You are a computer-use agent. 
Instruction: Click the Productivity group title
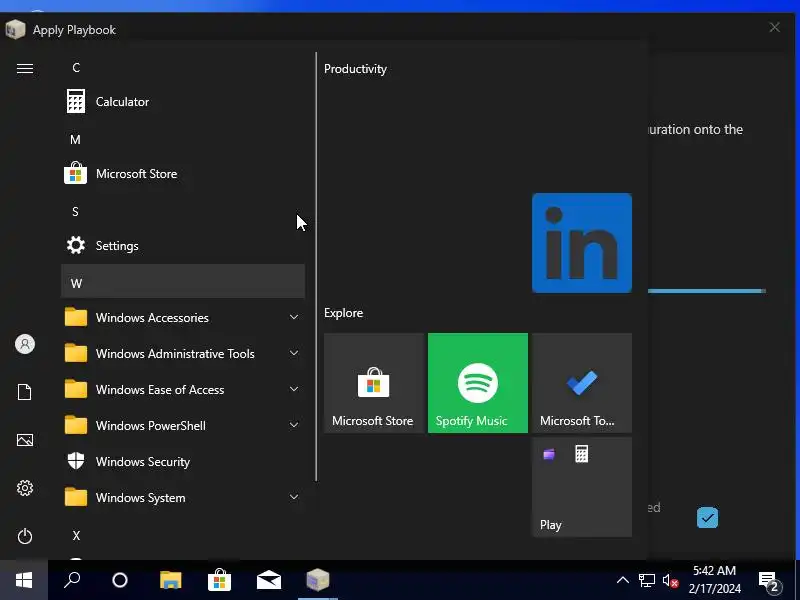pos(355,69)
